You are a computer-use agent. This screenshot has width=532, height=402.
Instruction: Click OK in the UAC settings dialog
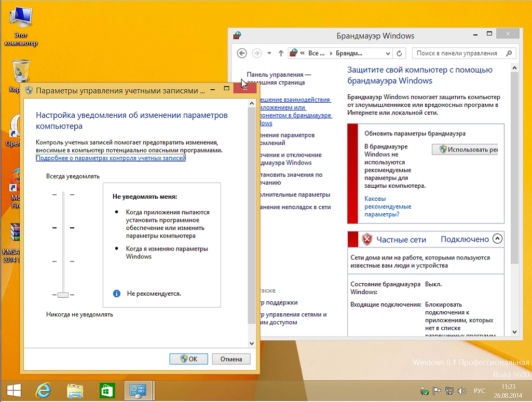[x=188, y=359]
